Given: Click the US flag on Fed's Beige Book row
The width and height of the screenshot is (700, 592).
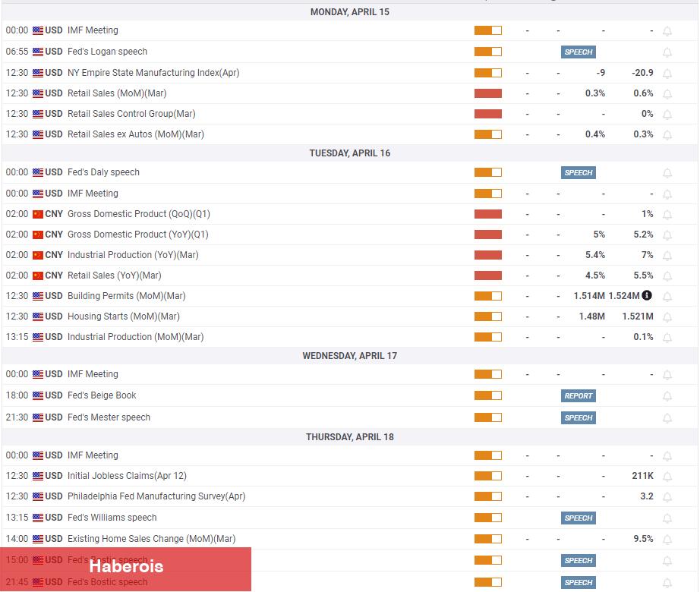Looking at the screenshot, I should pyautogui.click(x=38, y=395).
